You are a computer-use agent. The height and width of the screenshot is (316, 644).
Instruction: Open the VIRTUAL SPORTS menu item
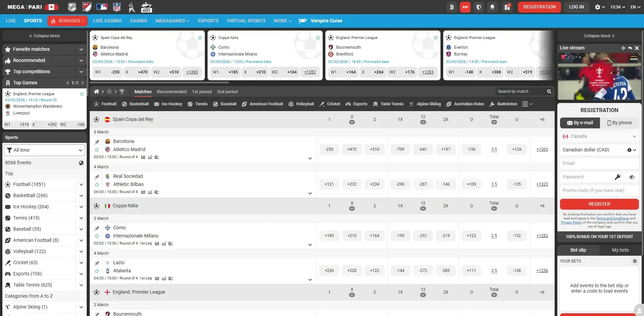pos(246,21)
